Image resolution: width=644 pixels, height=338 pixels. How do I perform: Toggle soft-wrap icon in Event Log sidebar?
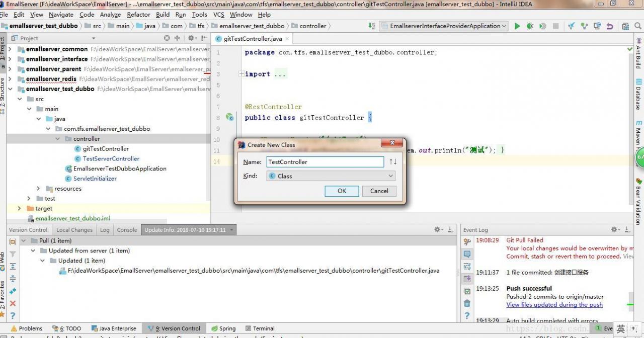click(x=467, y=267)
